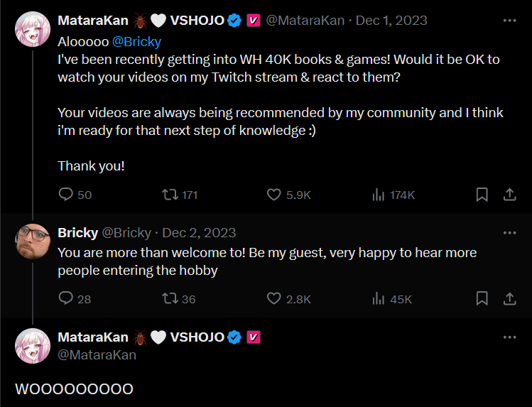Image resolution: width=532 pixels, height=407 pixels.
Task: Share MataraKan's first tweet
Action: 509,194
